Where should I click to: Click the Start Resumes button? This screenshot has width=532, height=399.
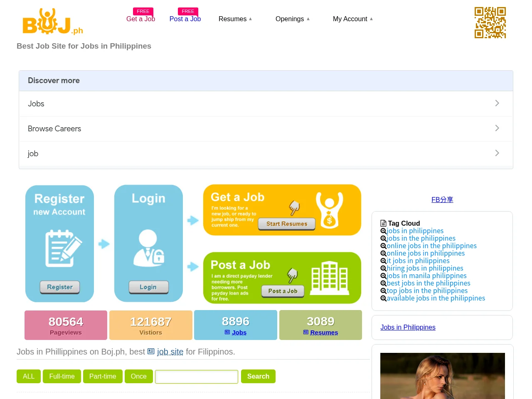pos(287,224)
